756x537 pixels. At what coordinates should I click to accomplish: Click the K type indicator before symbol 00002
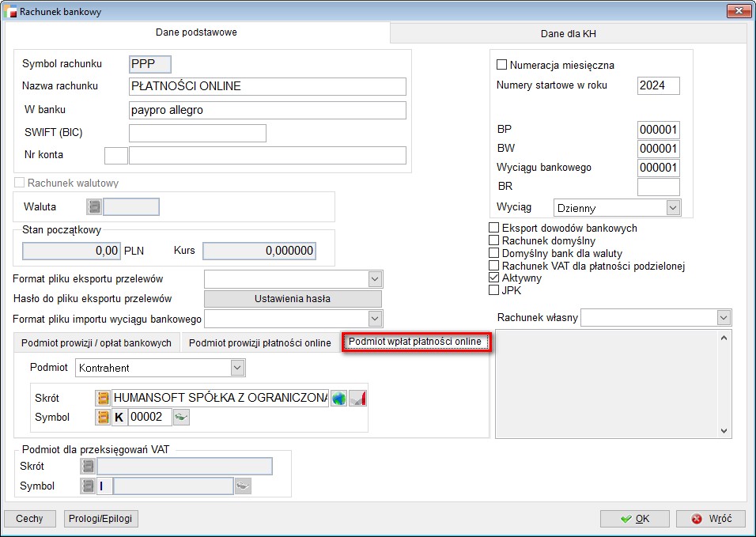pos(120,417)
